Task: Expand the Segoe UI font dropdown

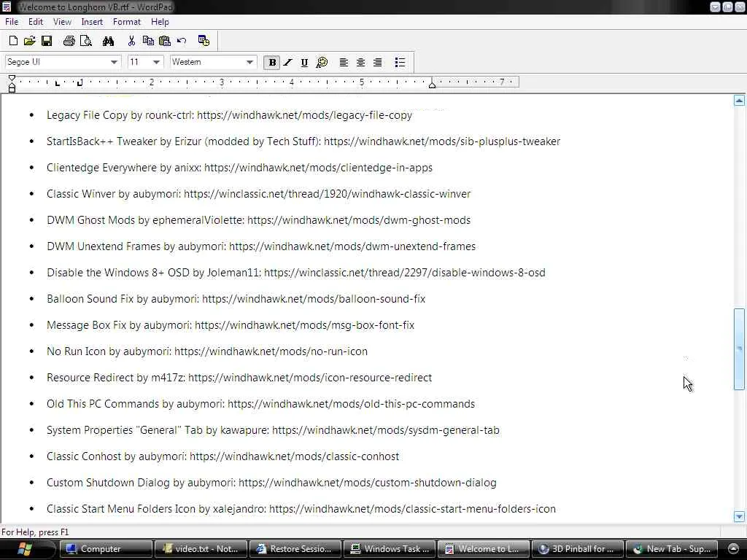Action: pos(113,63)
